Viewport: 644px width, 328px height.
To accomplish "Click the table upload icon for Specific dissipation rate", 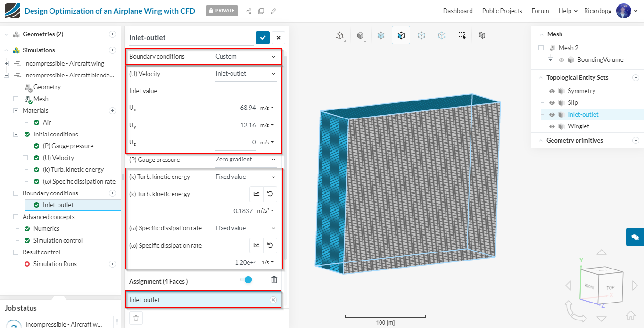I will (256, 245).
